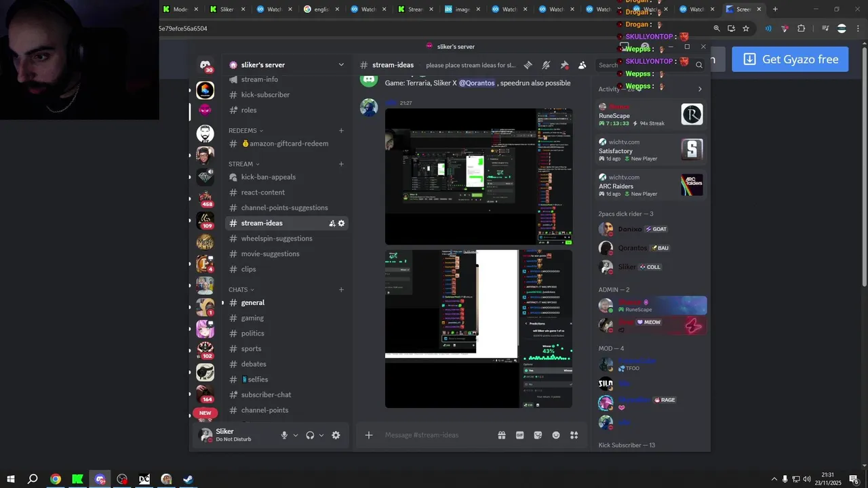Open a new browser tab

click(x=775, y=9)
